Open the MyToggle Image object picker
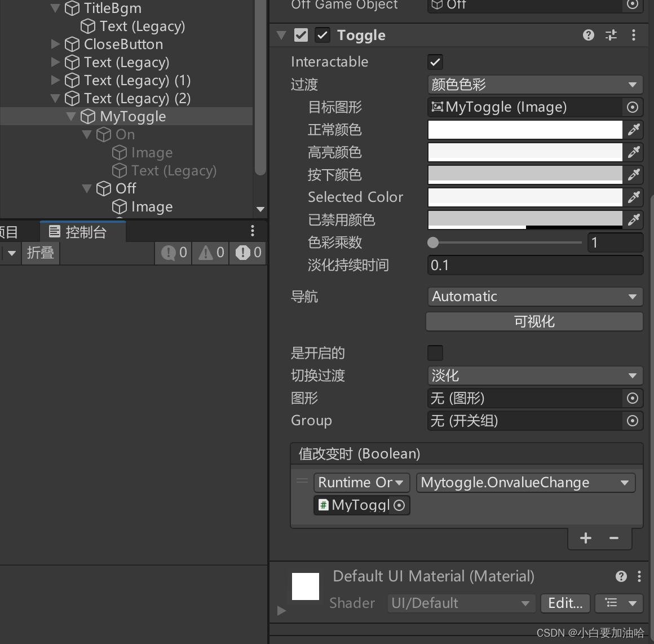The image size is (654, 644). point(631,107)
